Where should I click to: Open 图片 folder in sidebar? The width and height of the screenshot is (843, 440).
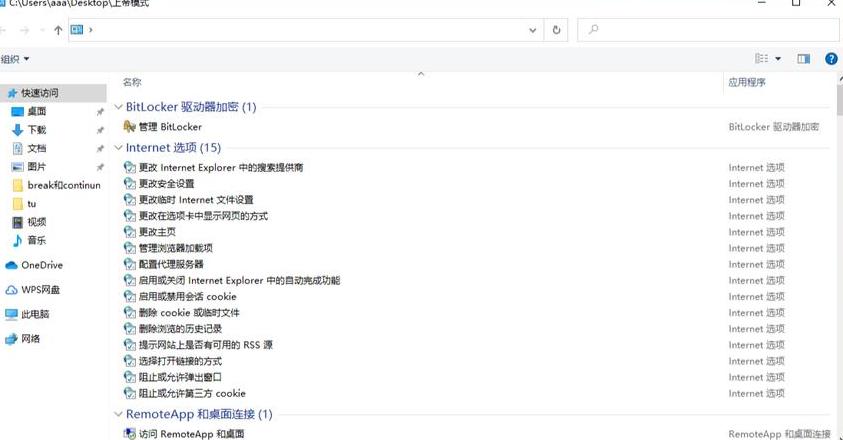37,167
